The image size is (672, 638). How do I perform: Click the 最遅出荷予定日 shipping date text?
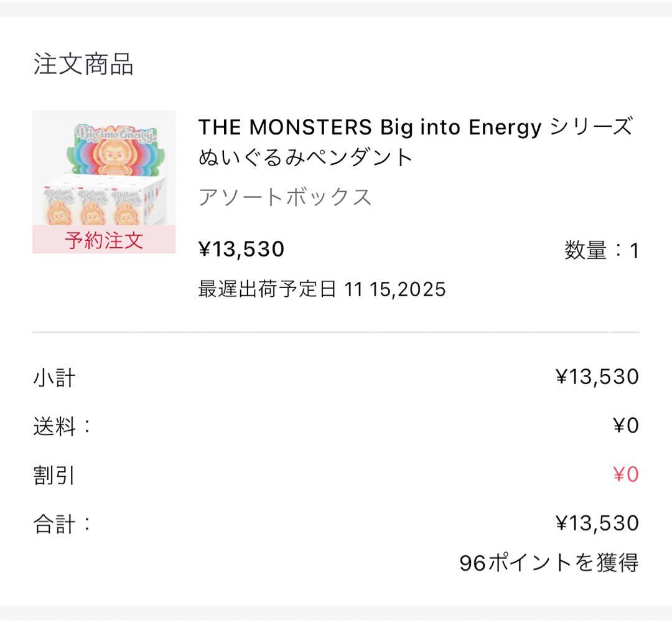(268, 289)
